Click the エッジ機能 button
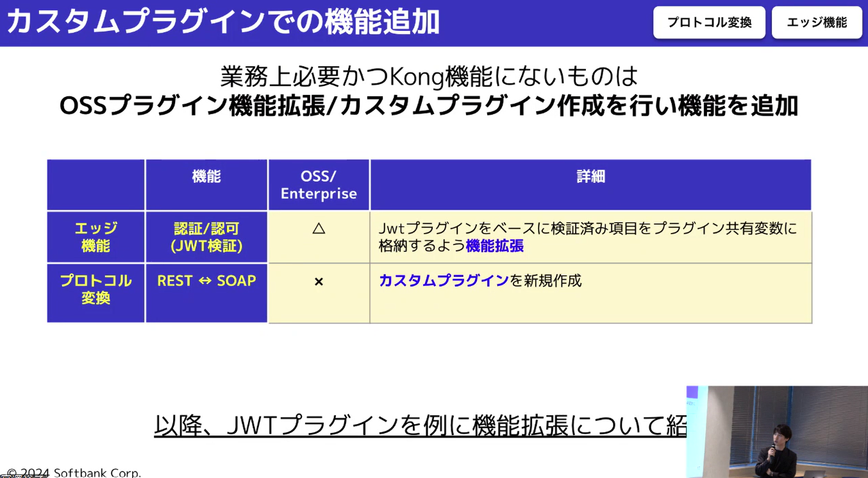This screenshot has height=478, width=868. (817, 22)
